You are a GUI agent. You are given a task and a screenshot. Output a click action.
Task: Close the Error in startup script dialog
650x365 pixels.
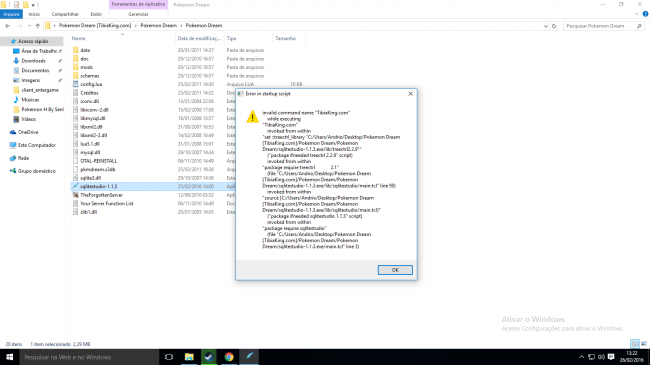410,94
